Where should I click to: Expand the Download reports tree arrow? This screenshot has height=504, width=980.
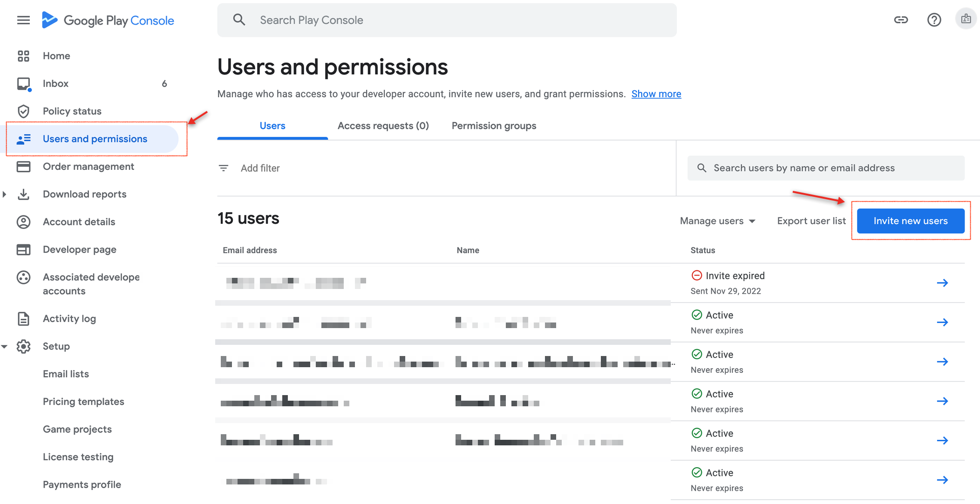5,194
